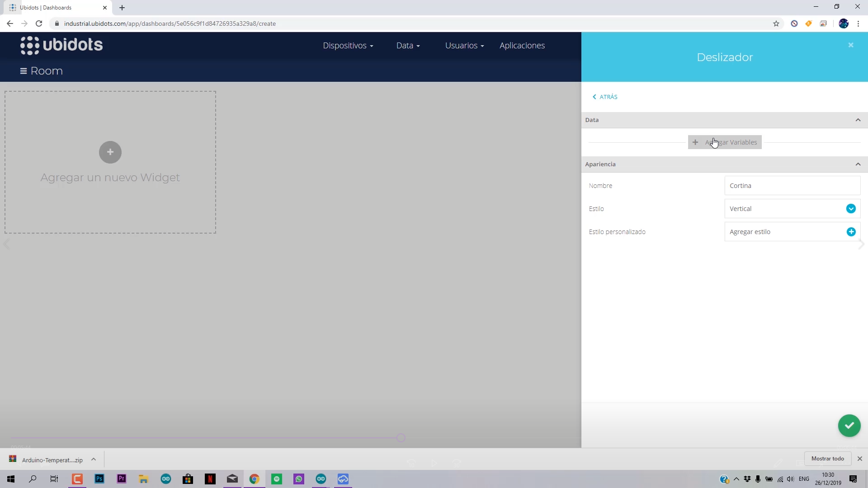Screen dimensions: 868x488
Task: Open Chrome three-dot menu
Action: [x=858, y=23]
